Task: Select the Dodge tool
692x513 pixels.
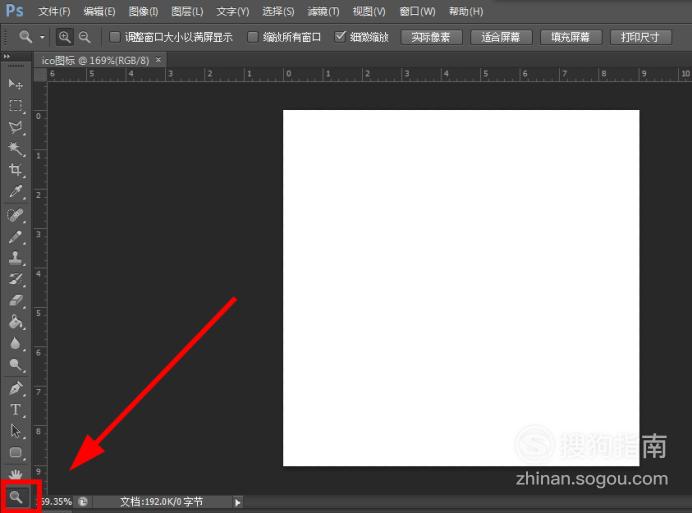Action: (x=15, y=365)
